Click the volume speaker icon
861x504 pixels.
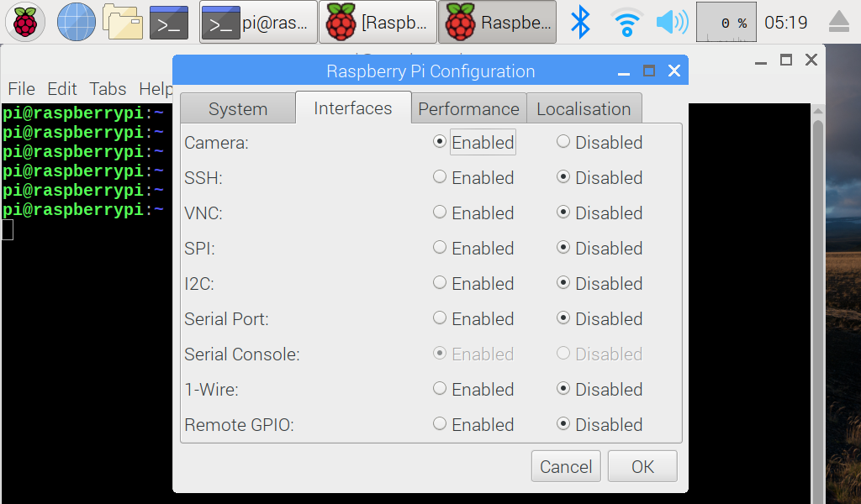point(671,23)
